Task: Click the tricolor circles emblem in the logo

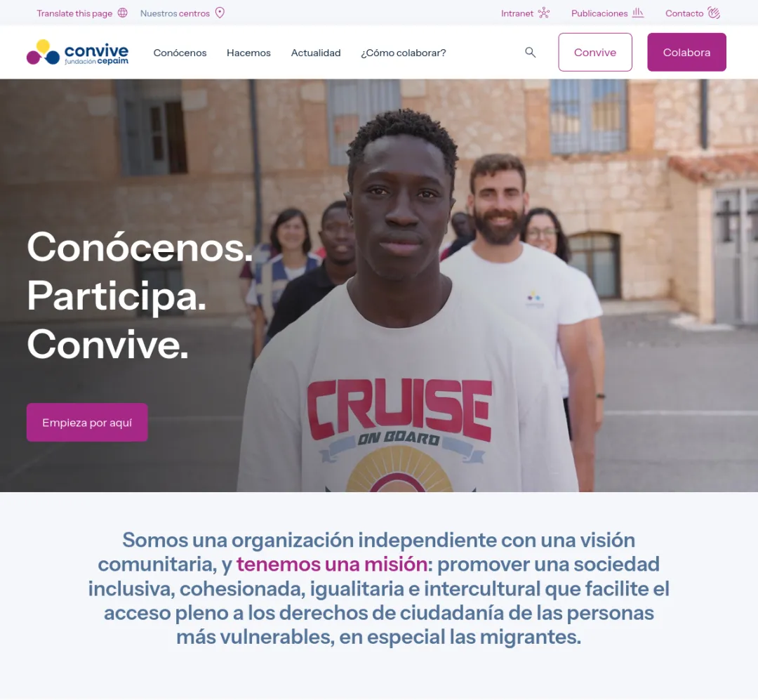Action: (x=43, y=52)
